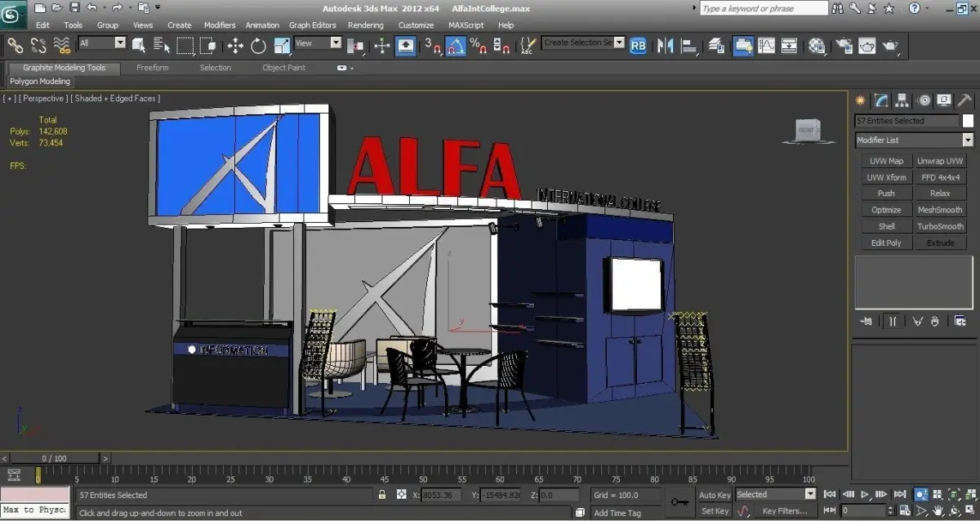
Task: Toggle 3D Snaps button
Action: 432,45
